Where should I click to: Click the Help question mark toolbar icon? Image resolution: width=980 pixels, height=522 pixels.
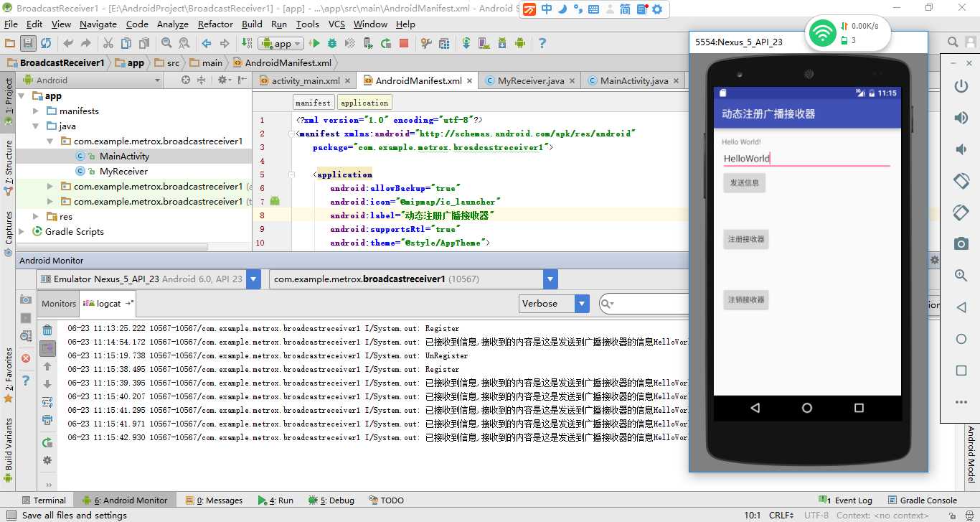[x=542, y=43]
